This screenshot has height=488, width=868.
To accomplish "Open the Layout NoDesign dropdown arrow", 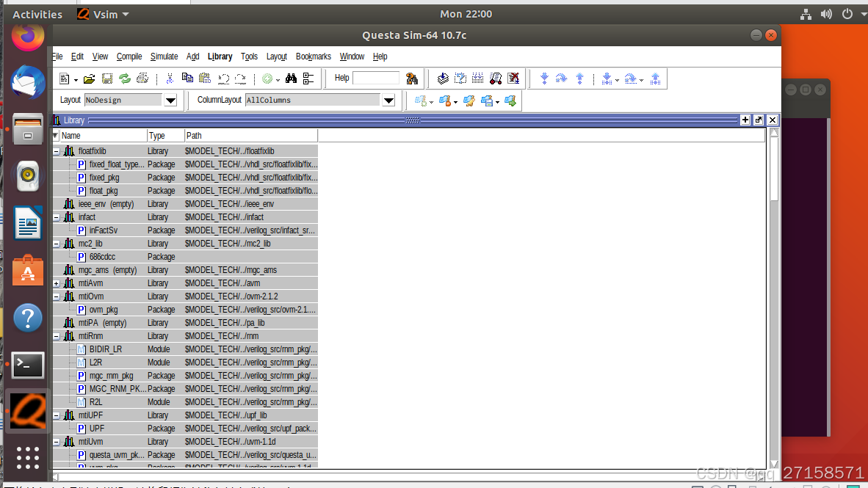I will click(x=170, y=100).
